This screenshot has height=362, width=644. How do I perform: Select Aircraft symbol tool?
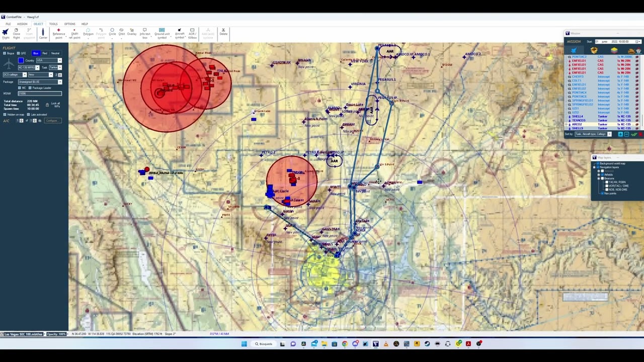(180, 34)
